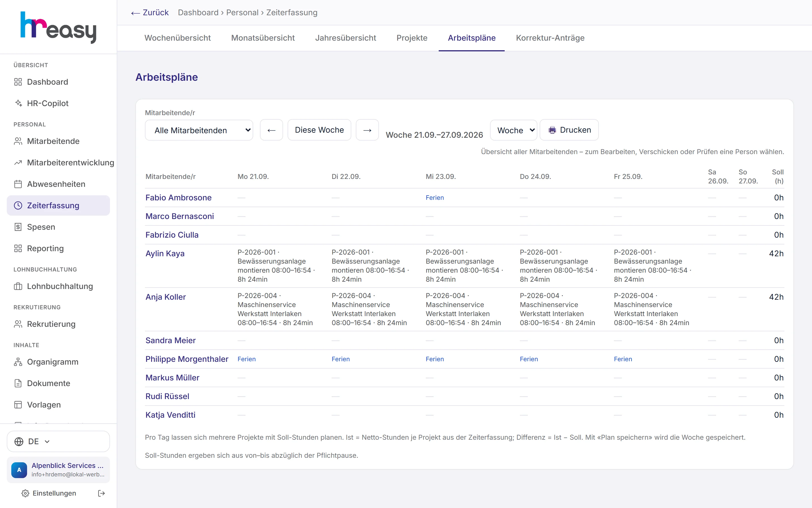
Task: Open Marco Bernasconi's work plan
Action: [x=180, y=216]
